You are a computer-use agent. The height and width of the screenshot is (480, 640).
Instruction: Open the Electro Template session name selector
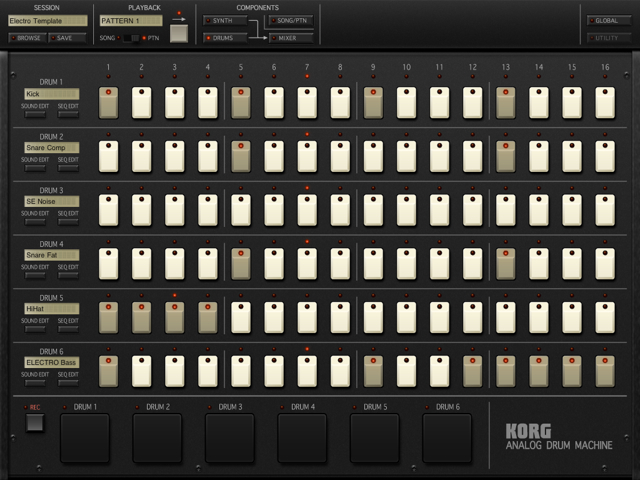pos(47,20)
